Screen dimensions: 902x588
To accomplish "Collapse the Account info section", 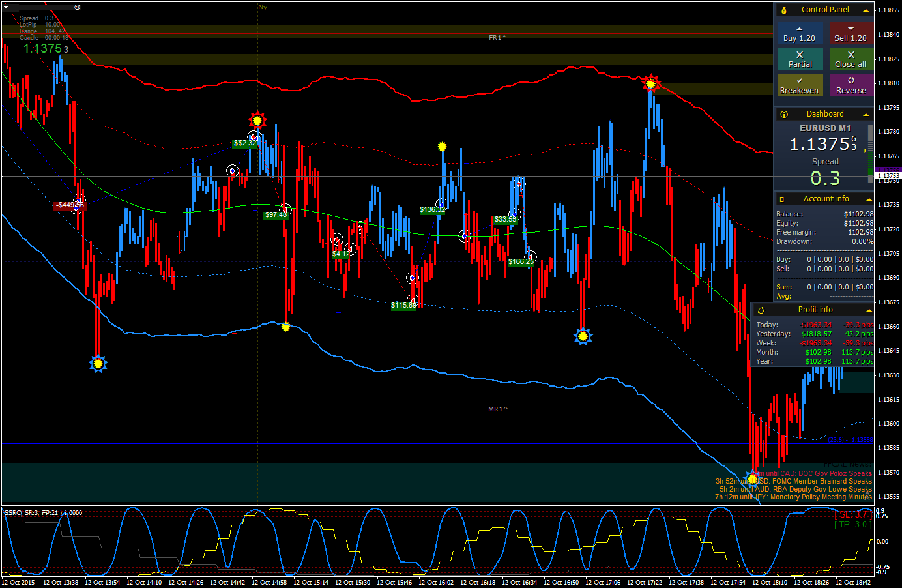I will pyautogui.click(x=868, y=199).
